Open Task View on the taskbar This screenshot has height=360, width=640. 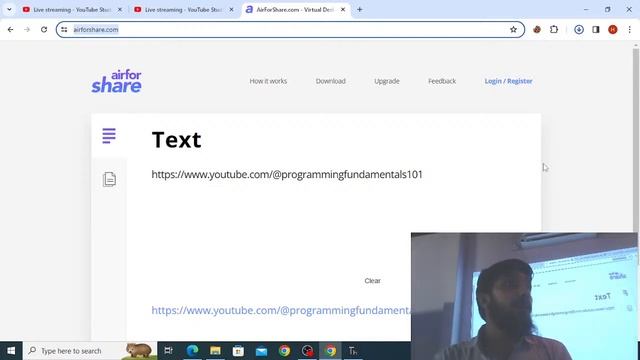coord(168,351)
